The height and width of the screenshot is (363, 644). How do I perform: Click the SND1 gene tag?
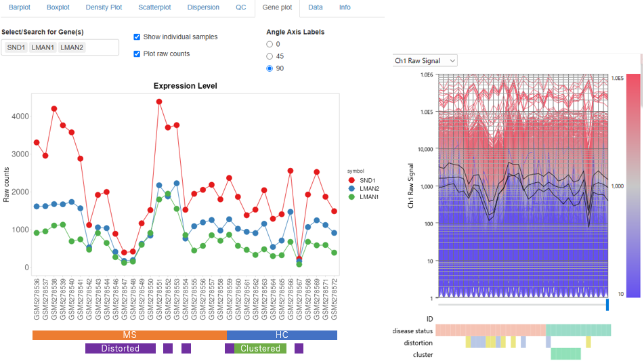[16, 47]
